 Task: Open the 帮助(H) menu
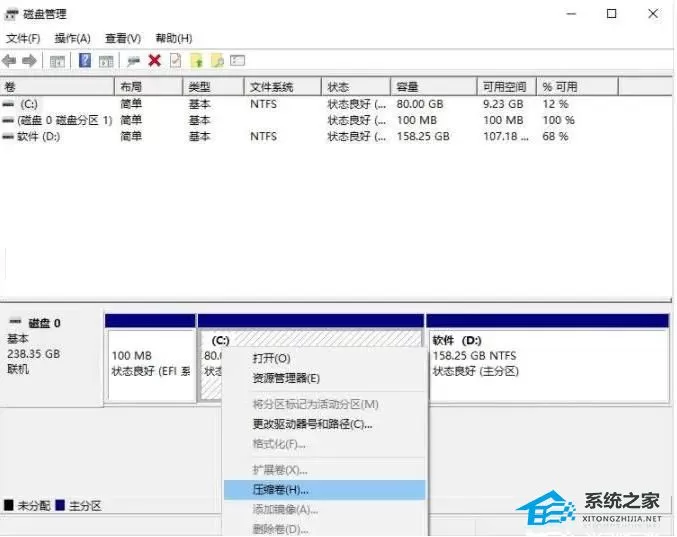[174, 38]
